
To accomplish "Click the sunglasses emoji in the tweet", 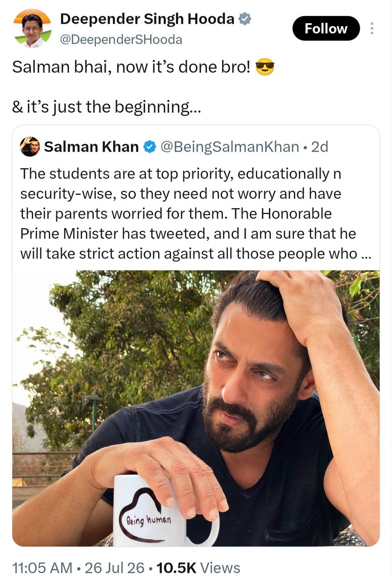I will [x=264, y=67].
